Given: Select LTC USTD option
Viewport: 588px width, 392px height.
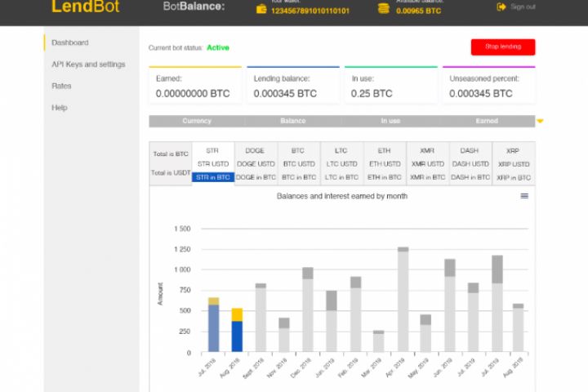Looking at the screenshot, I should [x=341, y=164].
